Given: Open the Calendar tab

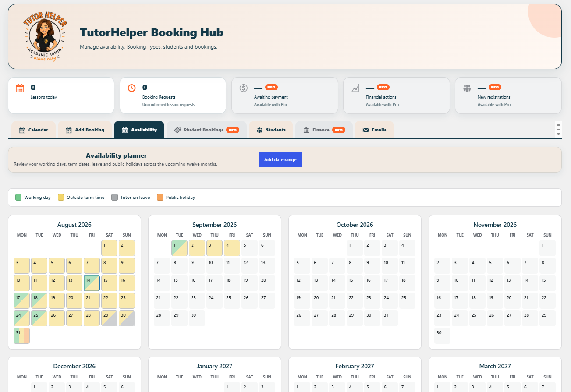Looking at the screenshot, I should (x=33, y=130).
